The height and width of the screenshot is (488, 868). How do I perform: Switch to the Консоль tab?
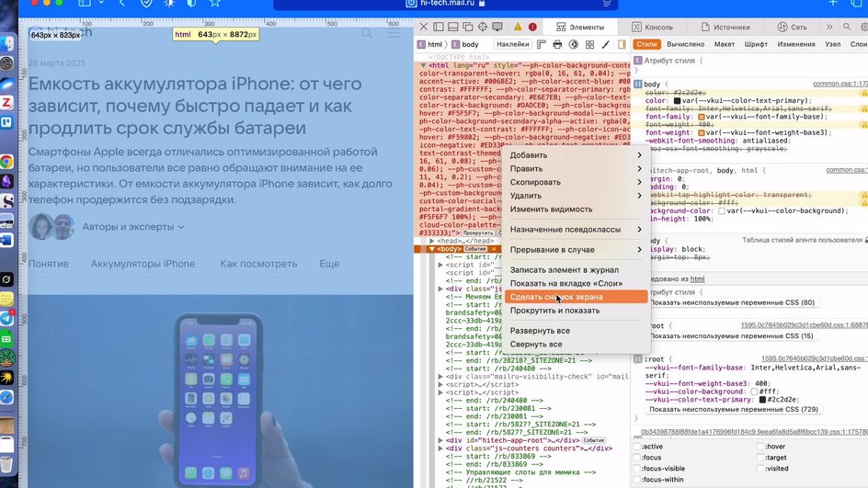click(652, 27)
